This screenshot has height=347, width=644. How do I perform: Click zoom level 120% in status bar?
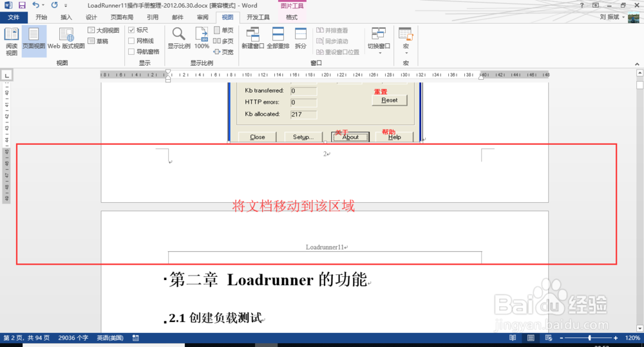point(632,338)
